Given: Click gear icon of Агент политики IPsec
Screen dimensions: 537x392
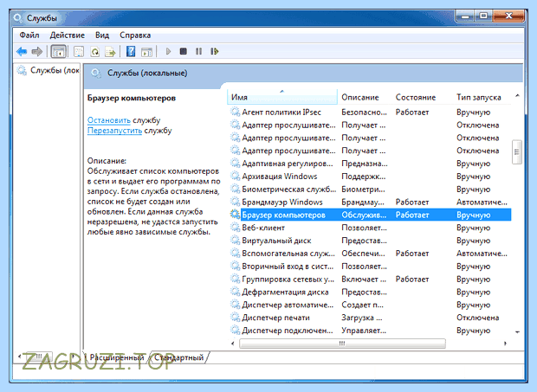Looking at the screenshot, I should [235, 112].
